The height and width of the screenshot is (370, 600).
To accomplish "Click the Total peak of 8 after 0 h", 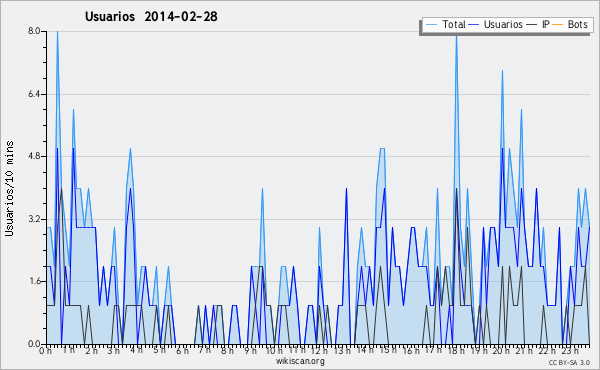I will [57, 33].
